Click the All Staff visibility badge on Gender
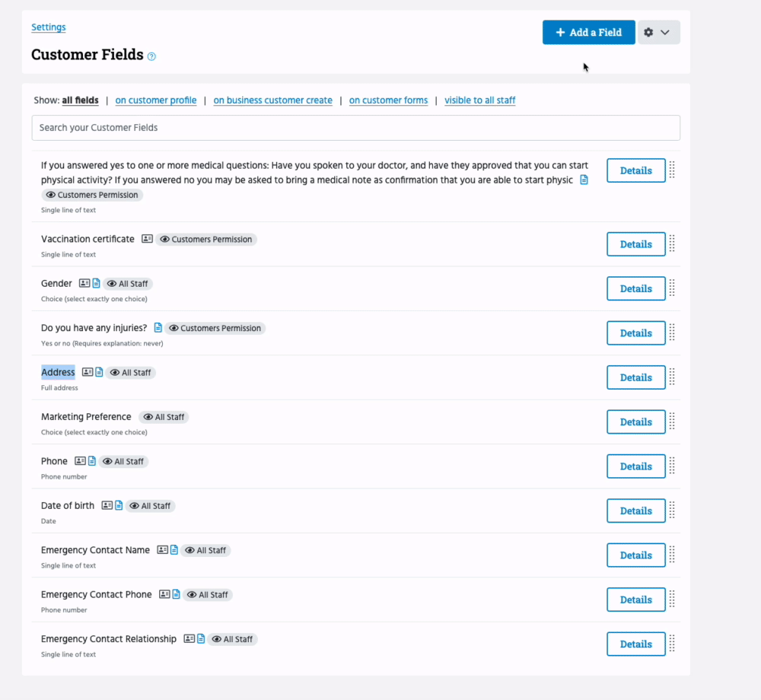The width and height of the screenshot is (761, 700). pos(128,284)
